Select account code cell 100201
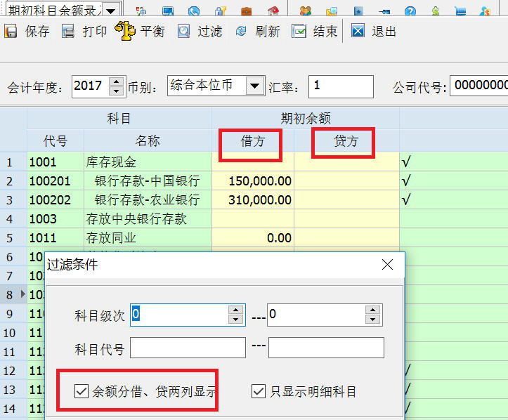This screenshot has height=420, width=508. coord(56,181)
